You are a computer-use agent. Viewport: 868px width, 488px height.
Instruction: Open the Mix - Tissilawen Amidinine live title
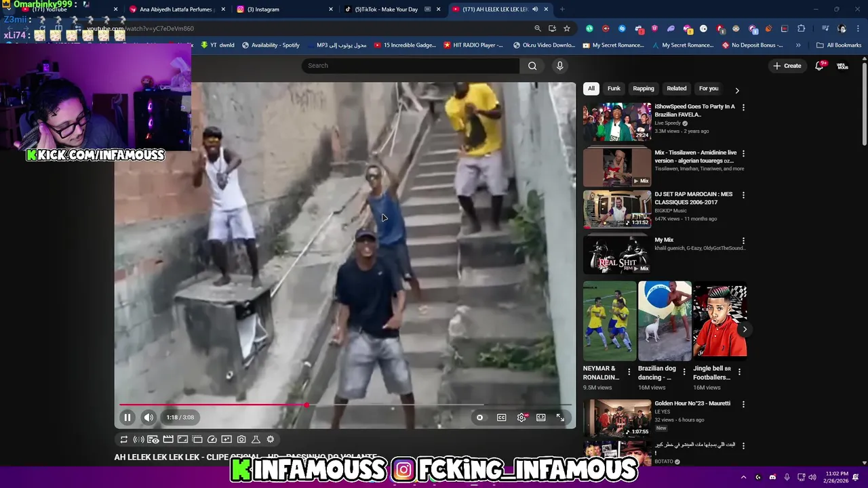coord(696,157)
